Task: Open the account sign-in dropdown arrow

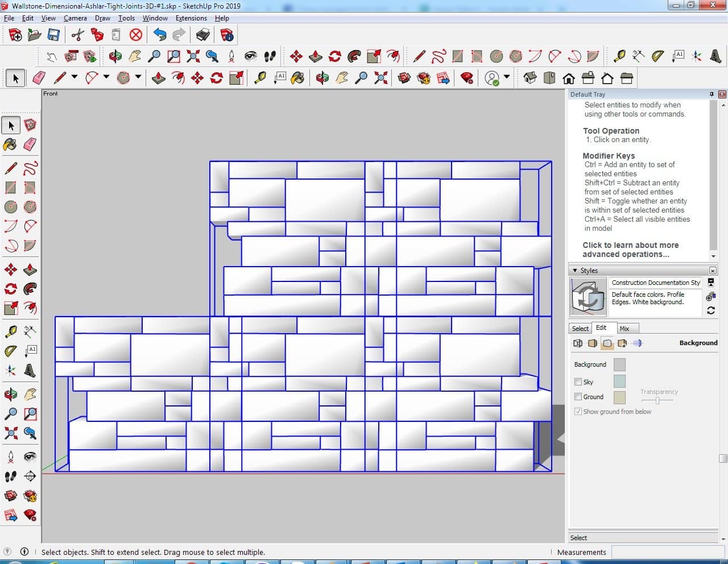Action: tap(507, 78)
